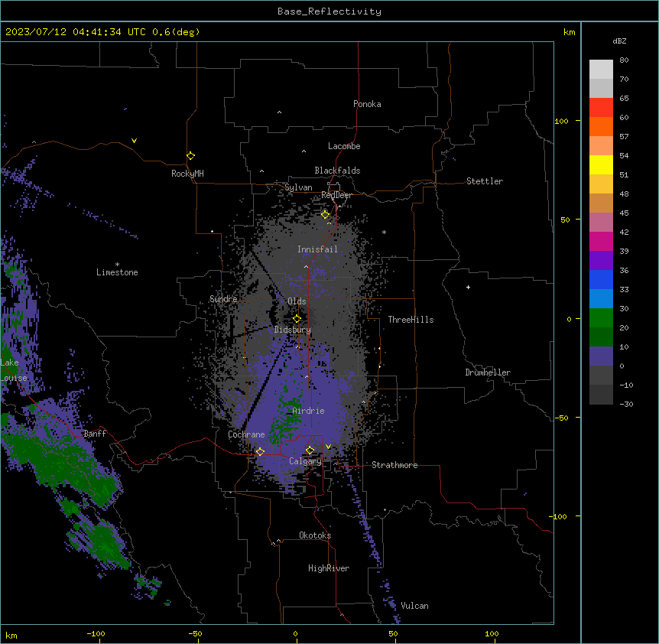
Task: Click the Calgary city label
Action: coord(305,461)
